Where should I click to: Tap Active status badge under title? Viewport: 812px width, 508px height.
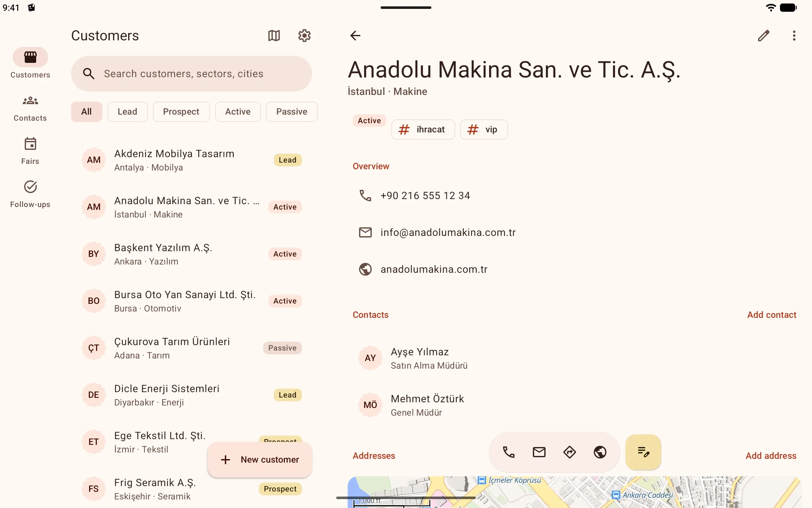(x=369, y=121)
